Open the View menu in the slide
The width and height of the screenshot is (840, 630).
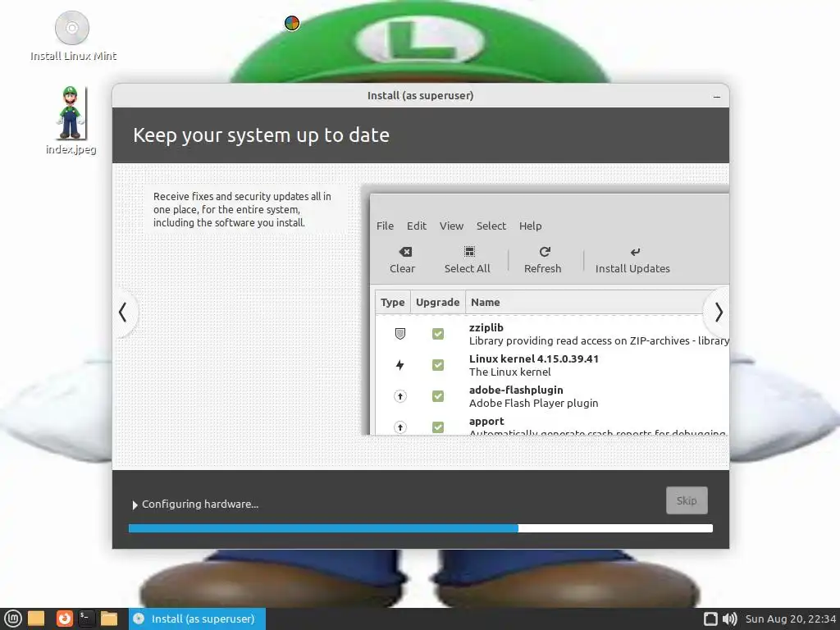point(452,226)
